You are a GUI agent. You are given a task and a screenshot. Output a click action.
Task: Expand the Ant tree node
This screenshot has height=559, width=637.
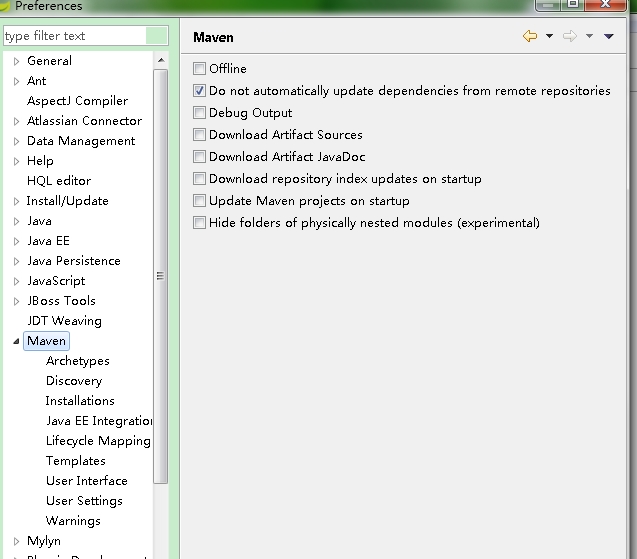[x=16, y=81]
